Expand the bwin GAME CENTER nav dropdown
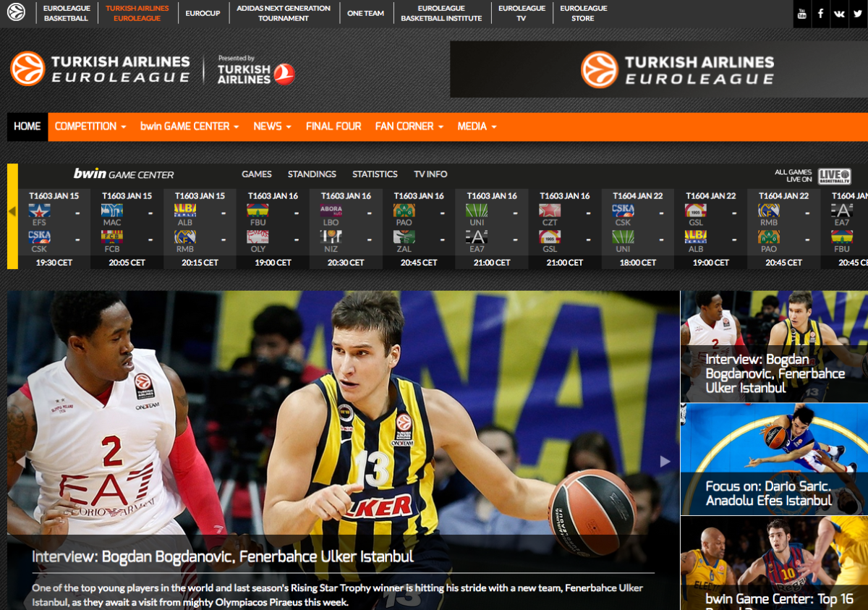This screenshot has width=868, height=610. point(190,127)
